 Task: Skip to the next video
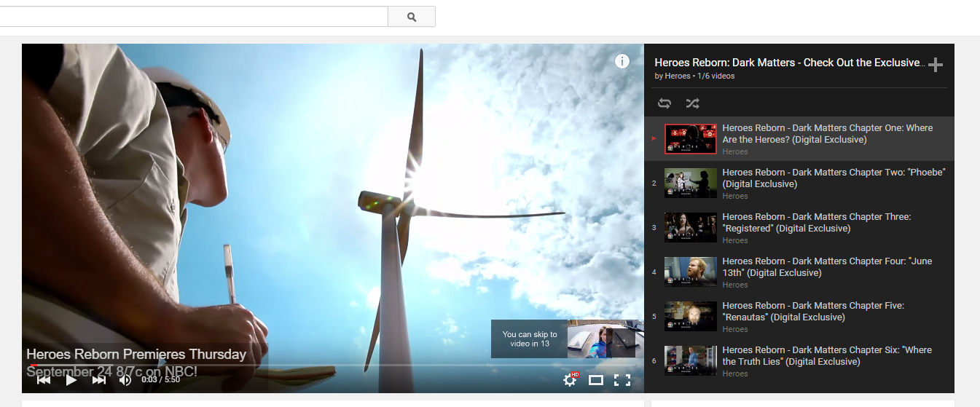tap(99, 379)
